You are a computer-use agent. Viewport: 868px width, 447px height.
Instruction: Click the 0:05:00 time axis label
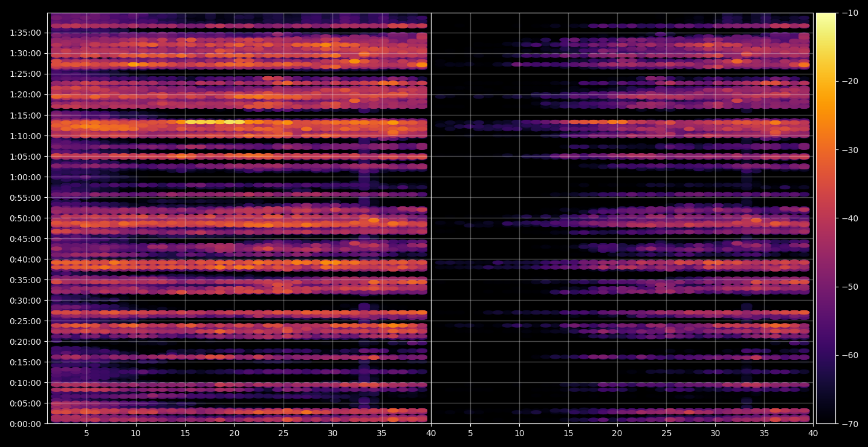click(x=25, y=403)
